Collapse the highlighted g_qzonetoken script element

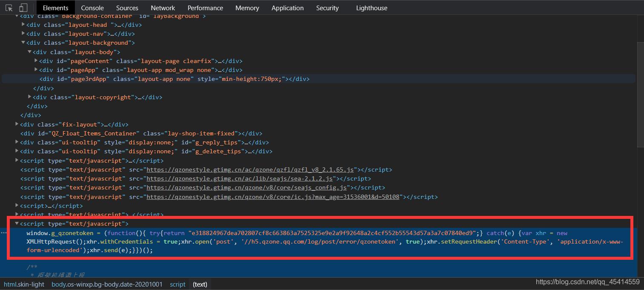pos(17,224)
